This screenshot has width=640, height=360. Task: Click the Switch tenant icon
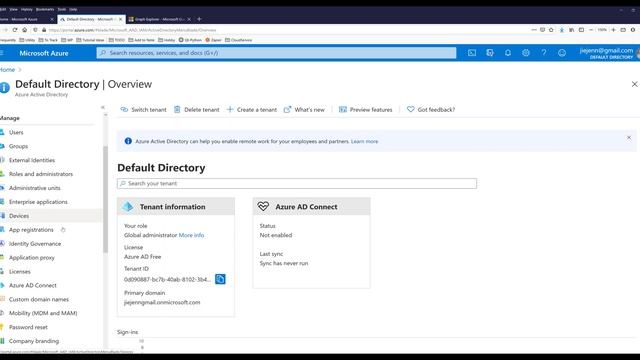[x=124, y=109]
